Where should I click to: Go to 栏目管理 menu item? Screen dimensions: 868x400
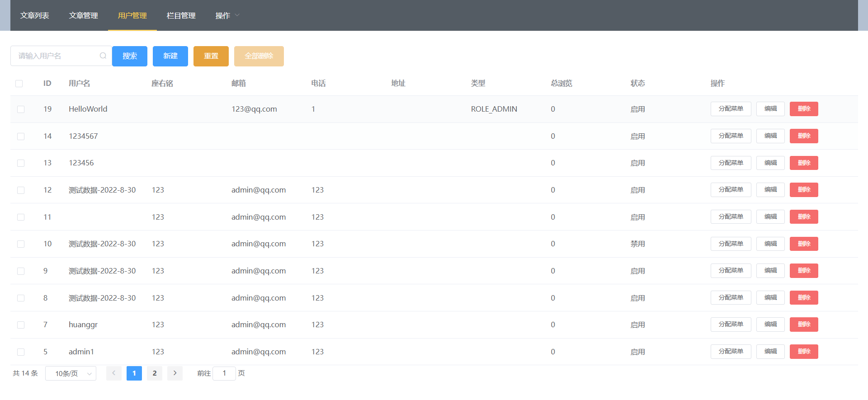181,15
